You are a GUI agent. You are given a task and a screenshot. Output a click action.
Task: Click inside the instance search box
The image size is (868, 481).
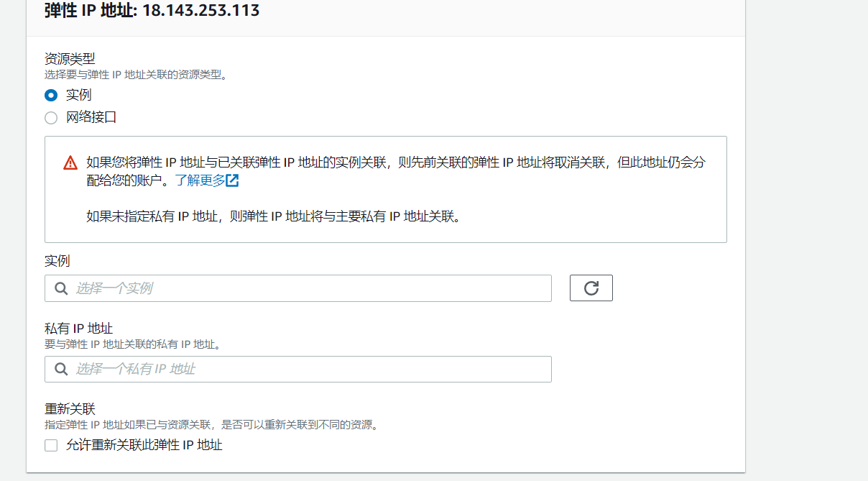click(x=287, y=288)
